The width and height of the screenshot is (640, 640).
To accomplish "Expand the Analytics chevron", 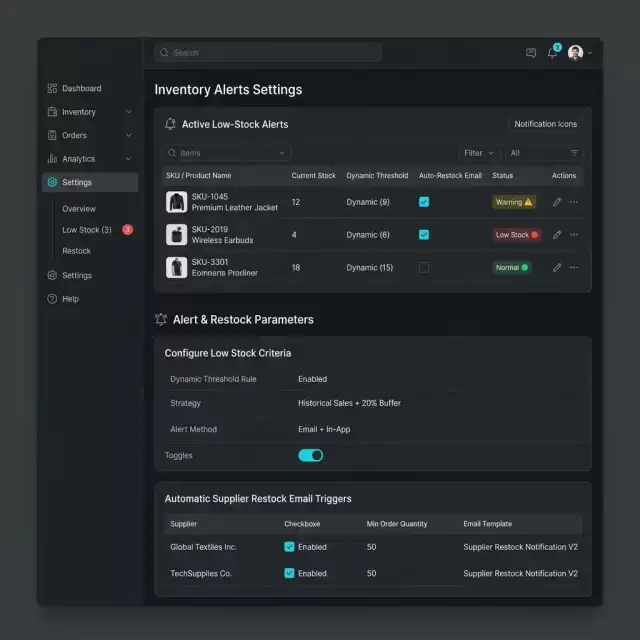I will point(128,158).
